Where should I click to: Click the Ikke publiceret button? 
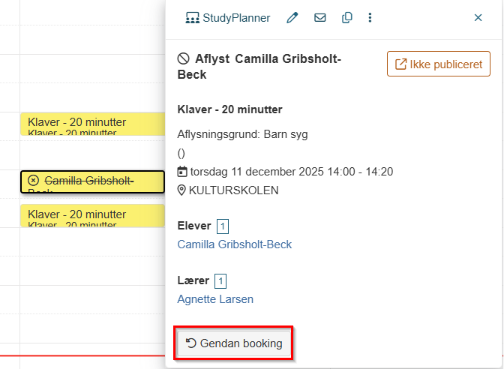click(439, 64)
